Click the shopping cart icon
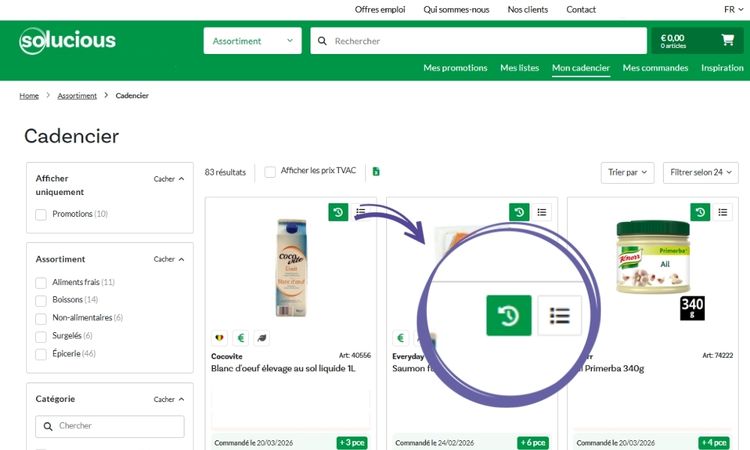This screenshot has height=450, width=750. pos(727,40)
